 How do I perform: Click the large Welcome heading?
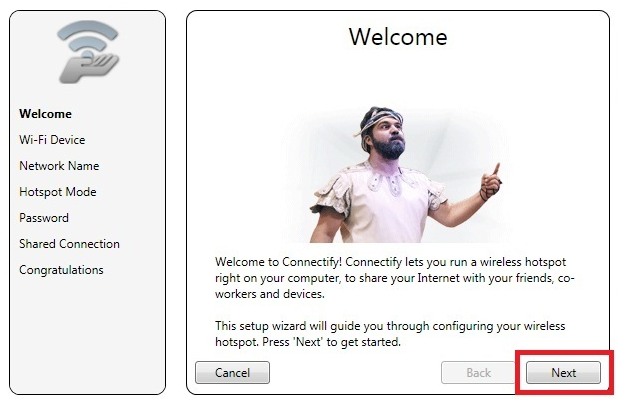(398, 37)
